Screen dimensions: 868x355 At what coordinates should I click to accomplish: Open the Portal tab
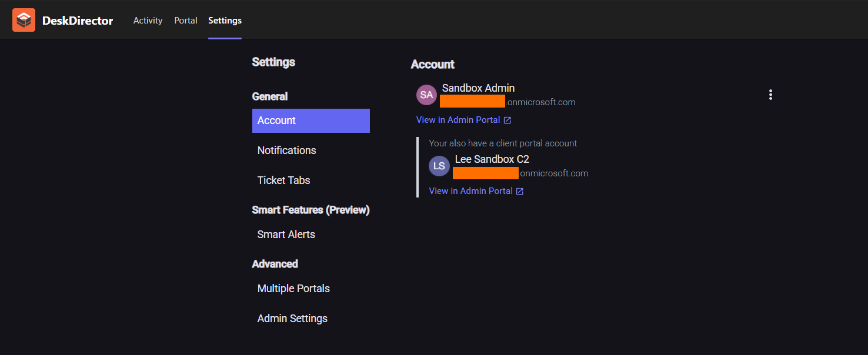click(x=186, y=21)
